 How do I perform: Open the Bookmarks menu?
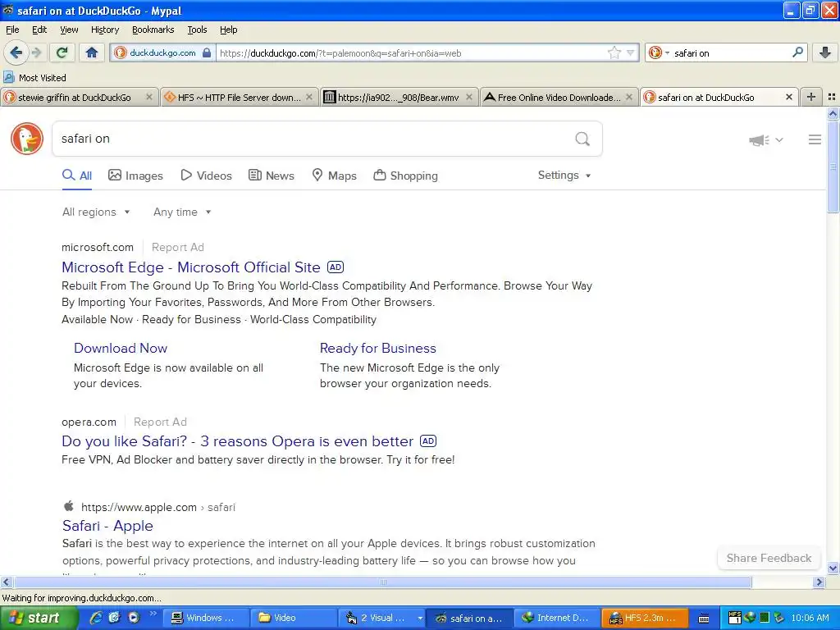pos(153,30)
